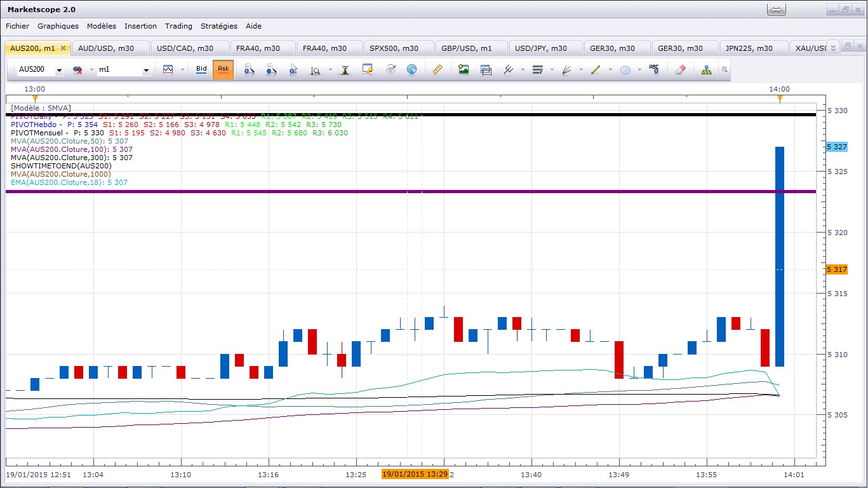Screen dimensions: 868x488
Task: Click the zoom in magnifier icon
Action: tap(248, 70)
